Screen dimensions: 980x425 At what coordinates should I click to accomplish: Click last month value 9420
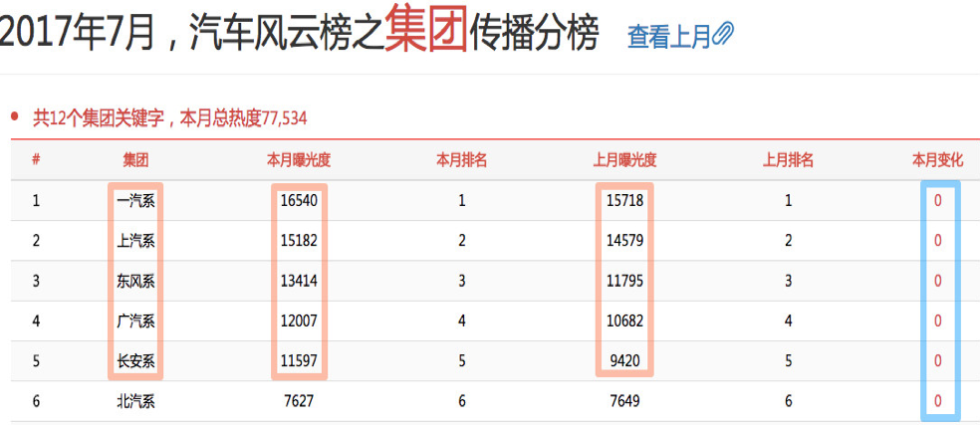pyautogui.click(x=624, y=360)
